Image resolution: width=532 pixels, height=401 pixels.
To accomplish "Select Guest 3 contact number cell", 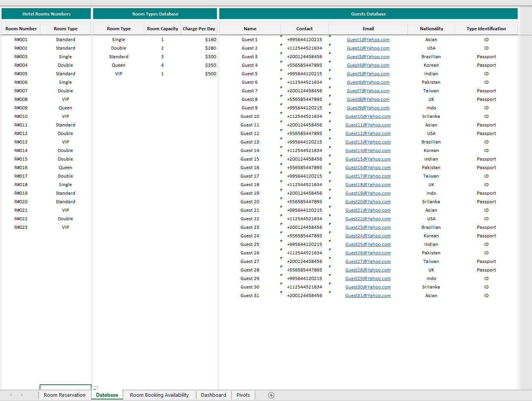I will 305,57.
